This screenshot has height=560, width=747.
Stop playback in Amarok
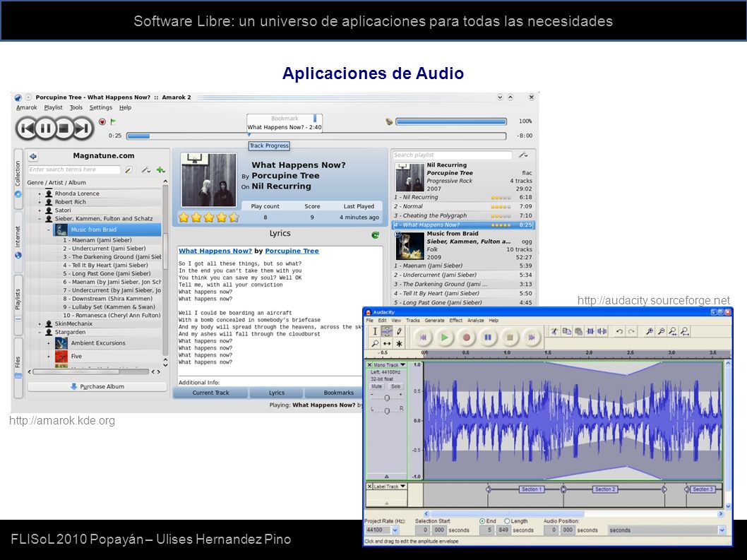tap(64, 129)
